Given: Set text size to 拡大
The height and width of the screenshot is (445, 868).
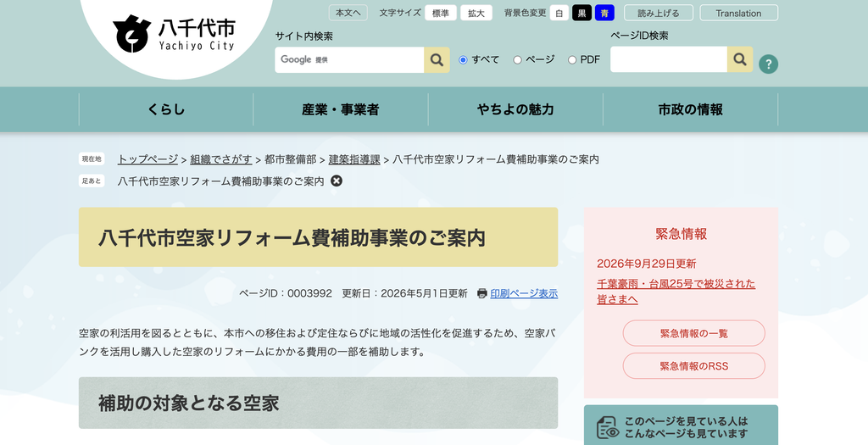Looking at the screenshot, I should (x=476, y=13).
